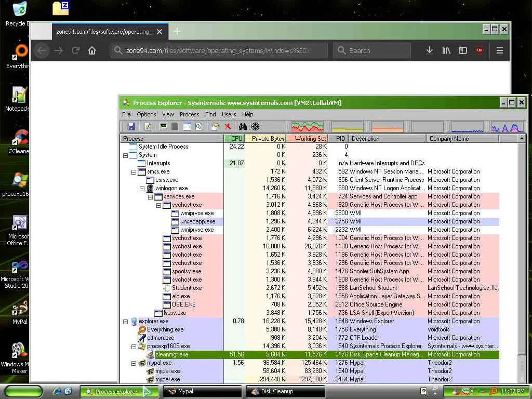
Task: Open the browser hamburger menu
Action: coord(499,50)
